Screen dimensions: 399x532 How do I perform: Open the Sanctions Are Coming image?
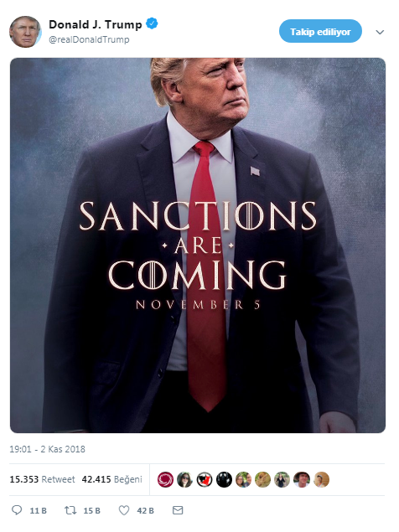(x=198, y=245)
